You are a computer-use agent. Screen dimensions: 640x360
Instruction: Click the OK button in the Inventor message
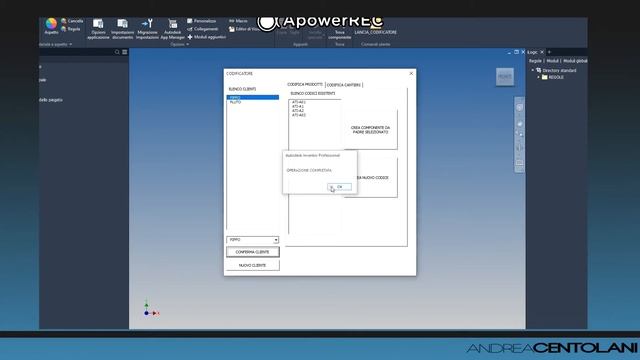(339, 187)
